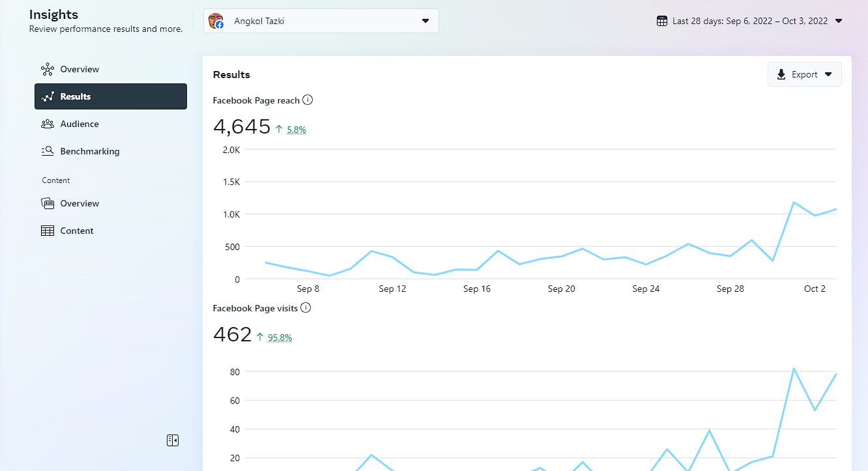Click the Sep 16 axis label
This screenshot has height=471, width=868.
point(477,289)
